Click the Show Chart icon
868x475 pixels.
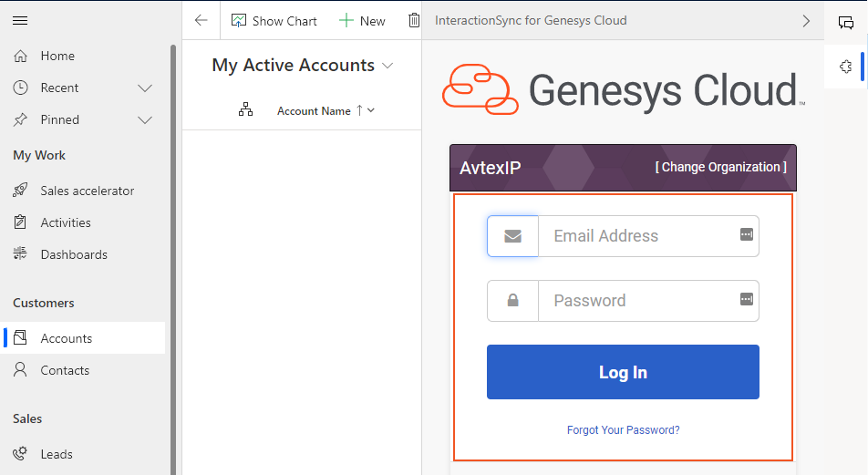click(239, 20)
